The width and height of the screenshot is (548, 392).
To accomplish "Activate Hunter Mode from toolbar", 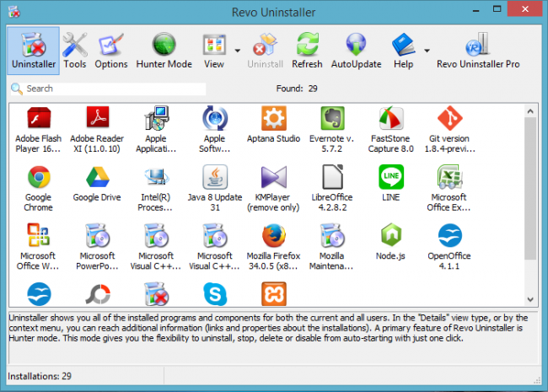I will click(x=164, y=51).
